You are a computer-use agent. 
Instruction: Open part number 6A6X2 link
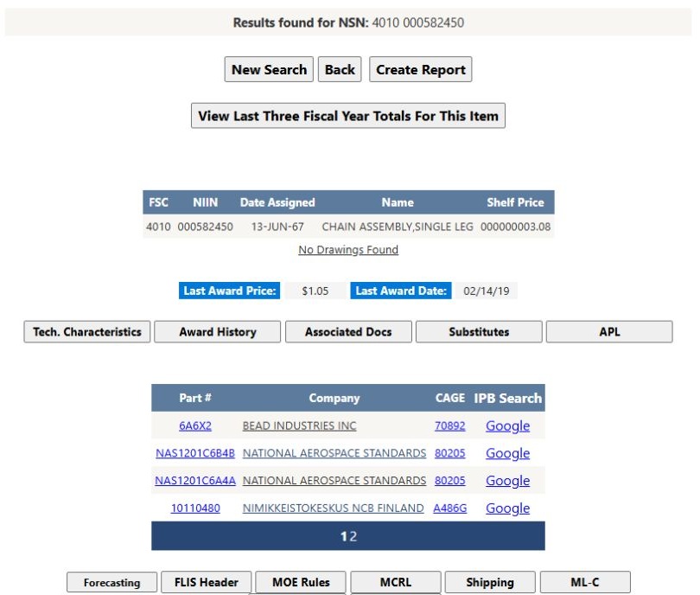[195, 425]
